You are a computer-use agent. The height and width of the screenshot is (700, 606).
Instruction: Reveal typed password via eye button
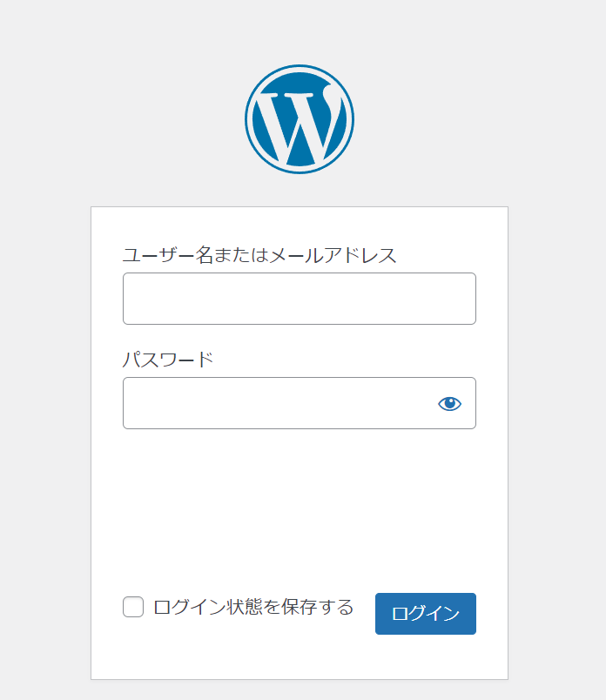449,404
